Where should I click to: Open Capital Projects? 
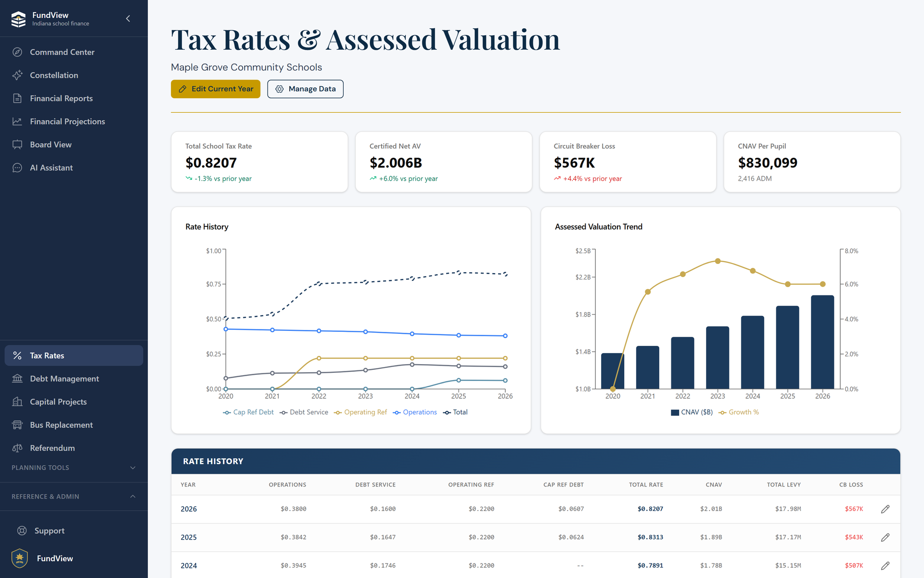[74, 402]
